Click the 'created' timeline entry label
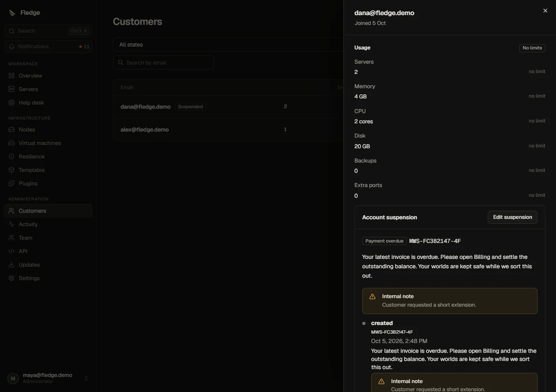This screenshot has width=556, height=392. click(x=382, y=323)
